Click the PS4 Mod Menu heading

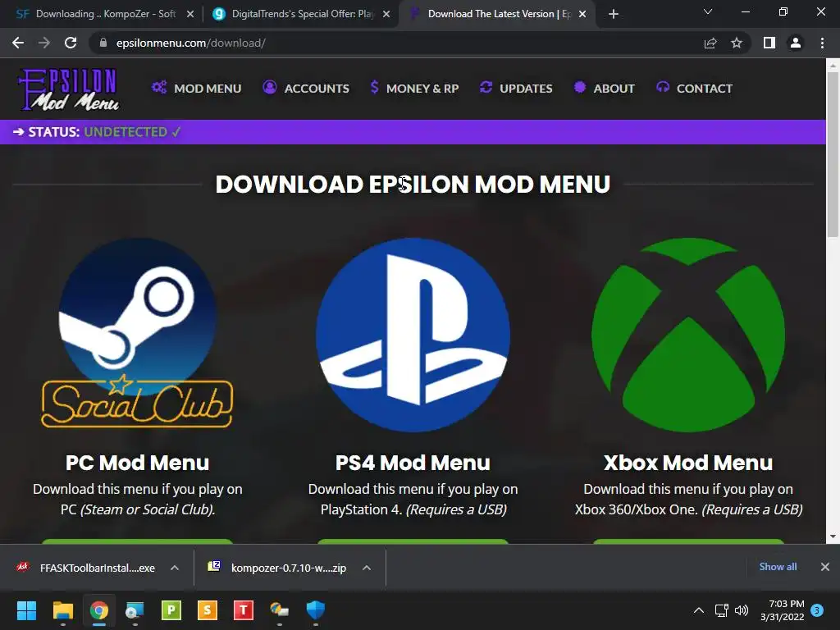[413, 463]
